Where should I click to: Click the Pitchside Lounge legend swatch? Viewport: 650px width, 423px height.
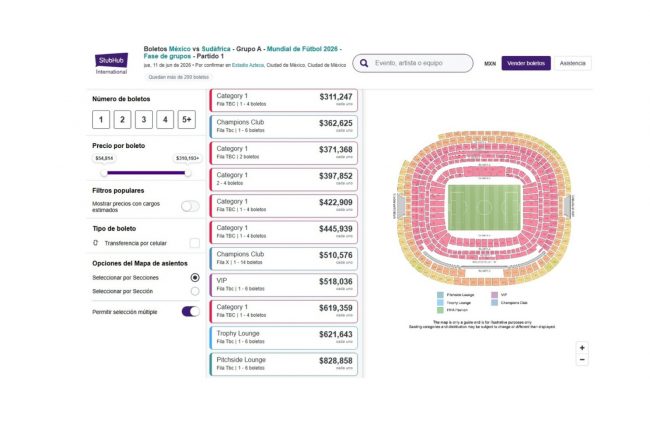click(x=439, y=295)
